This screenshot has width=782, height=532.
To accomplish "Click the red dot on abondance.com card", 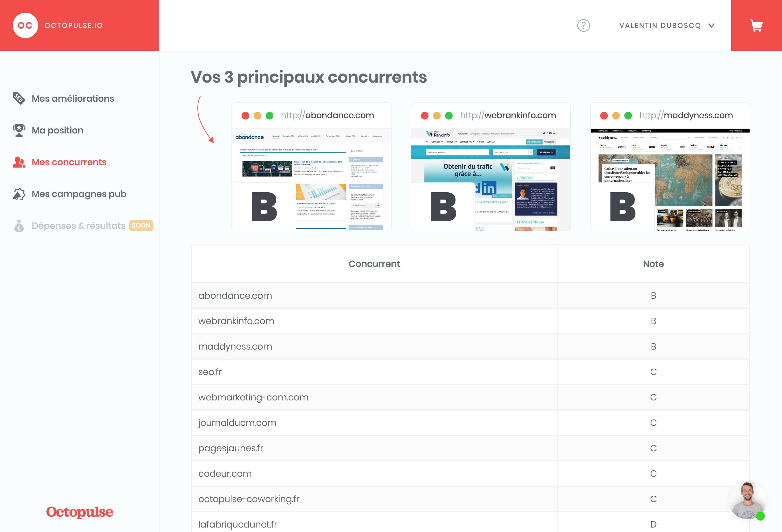I will pyautogui.click(x=245, y=115).
